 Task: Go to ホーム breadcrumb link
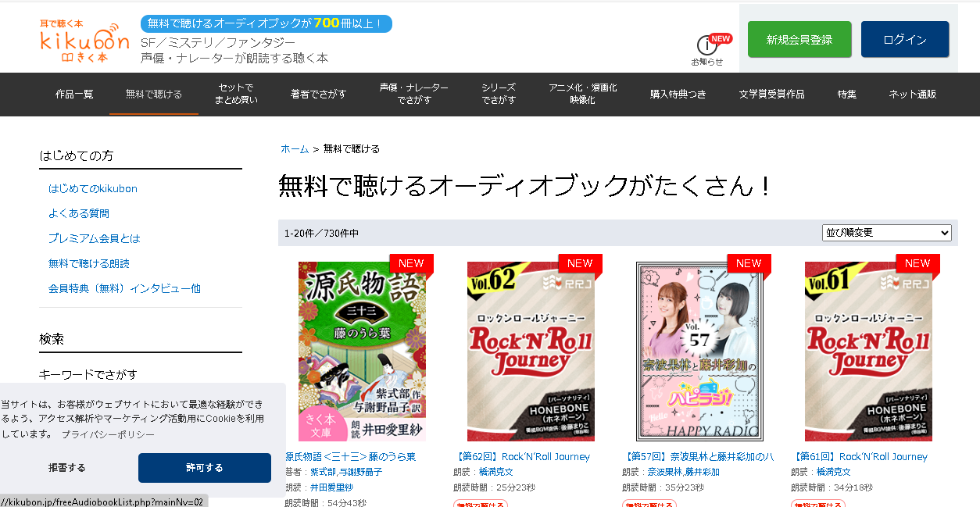coord(295,148)
